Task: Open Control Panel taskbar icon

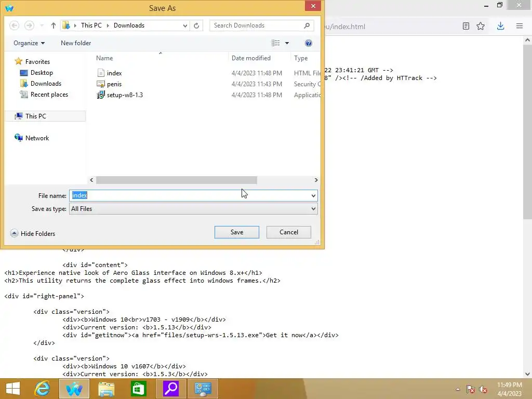Action: tap(203, 389)
